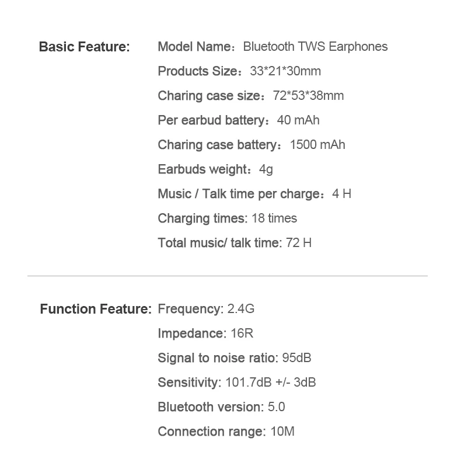Click the Function Feature heading

pyautogui.click(x=96, y=309)
